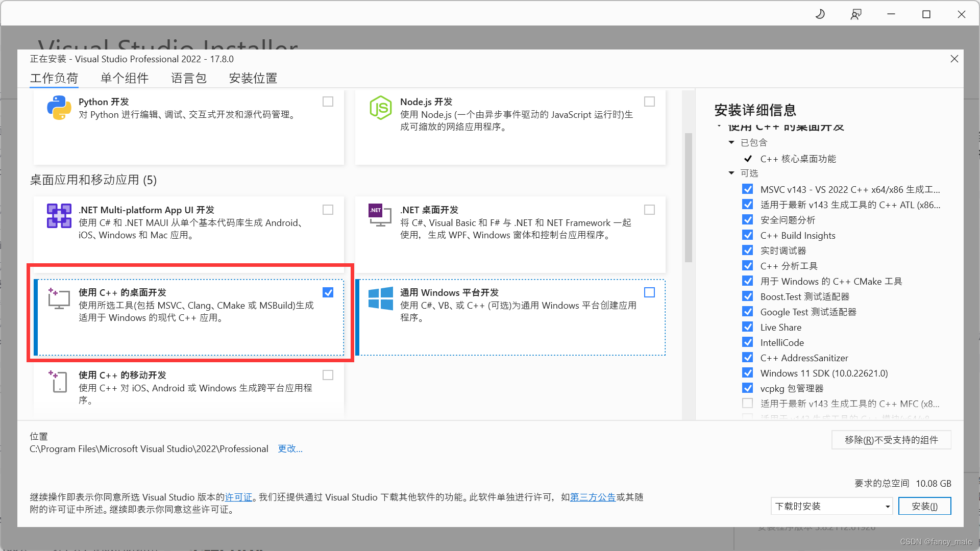980x551 pixels.
Task: Collapse the 已包含 section
Action: pos(731,142)
